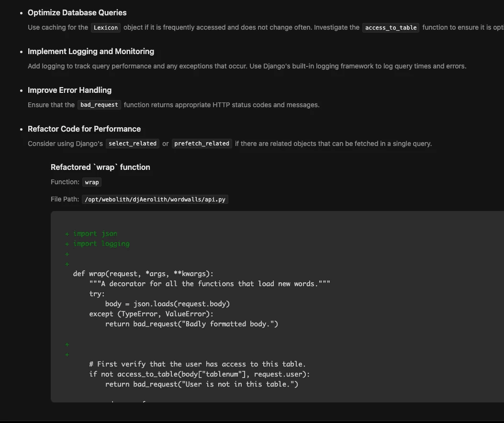The width and height of the screenshot is (504, 423).
Task: Click the import logging added line
Action: pos(101,244)
